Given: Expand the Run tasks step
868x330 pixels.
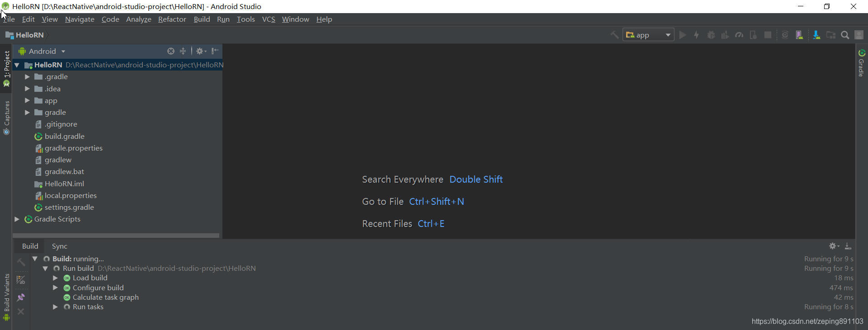Looking at the screenshot, I should coord(55,306).
